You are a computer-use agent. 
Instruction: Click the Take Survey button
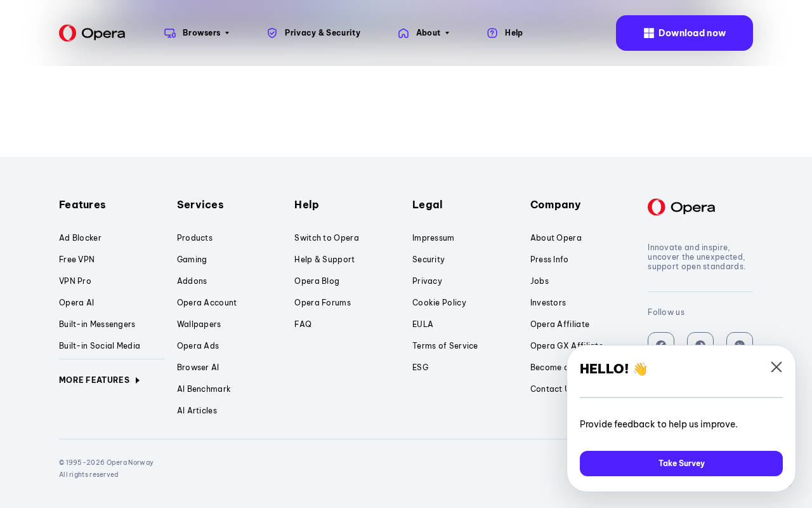(681, 464)
